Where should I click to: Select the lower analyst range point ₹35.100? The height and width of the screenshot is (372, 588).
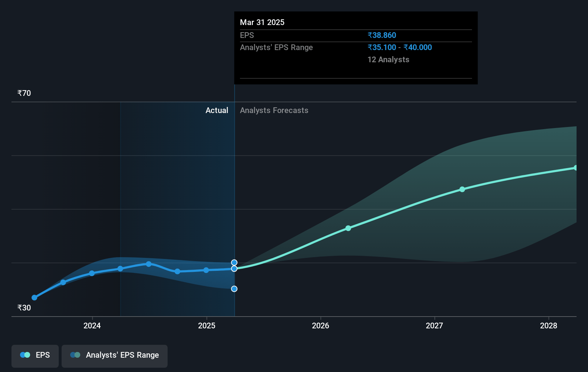pos(234,289)
